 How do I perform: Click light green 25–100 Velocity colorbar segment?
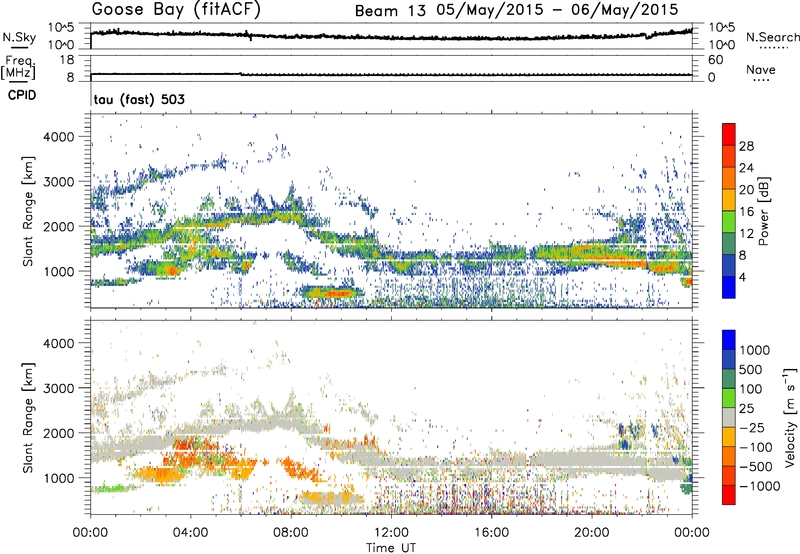[x=729, y=398]
